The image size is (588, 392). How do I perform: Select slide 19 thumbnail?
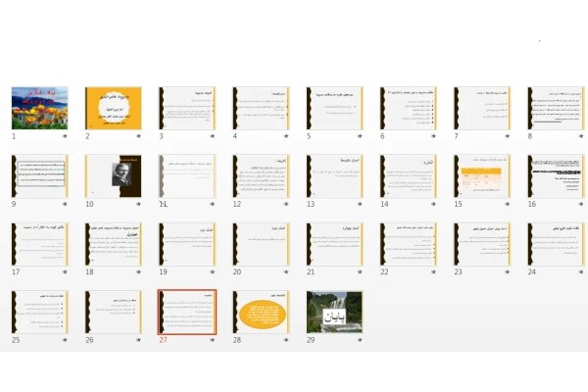click(187, 244)
